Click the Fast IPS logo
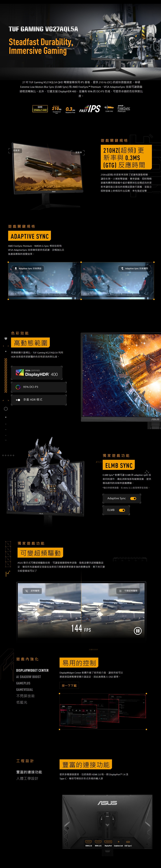 (x=90, y=109)
